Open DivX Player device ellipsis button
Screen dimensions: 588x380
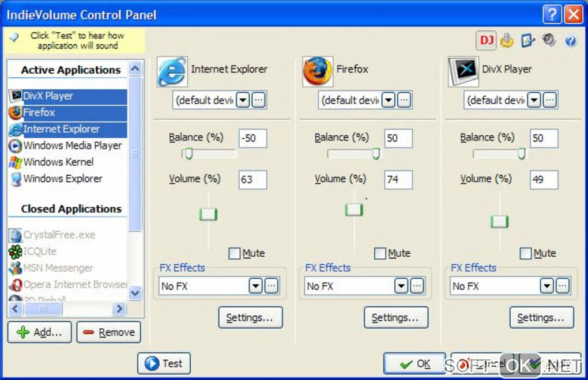tap(549, 100)
